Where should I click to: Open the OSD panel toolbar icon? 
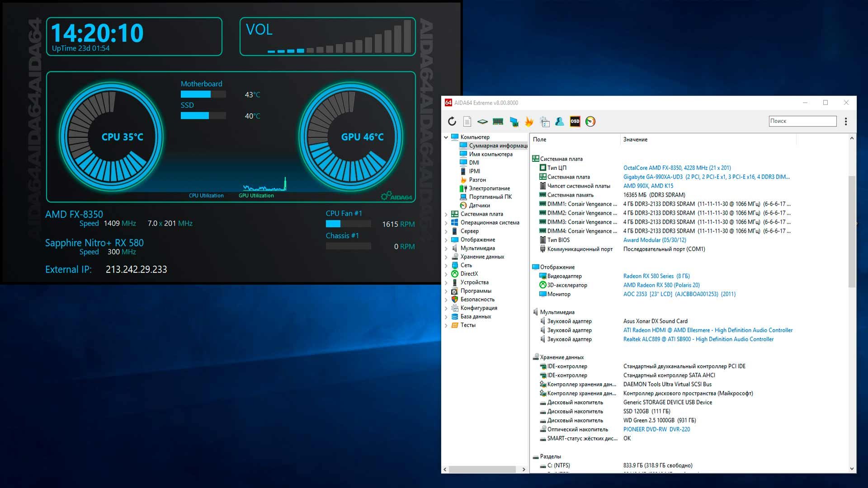575,121
